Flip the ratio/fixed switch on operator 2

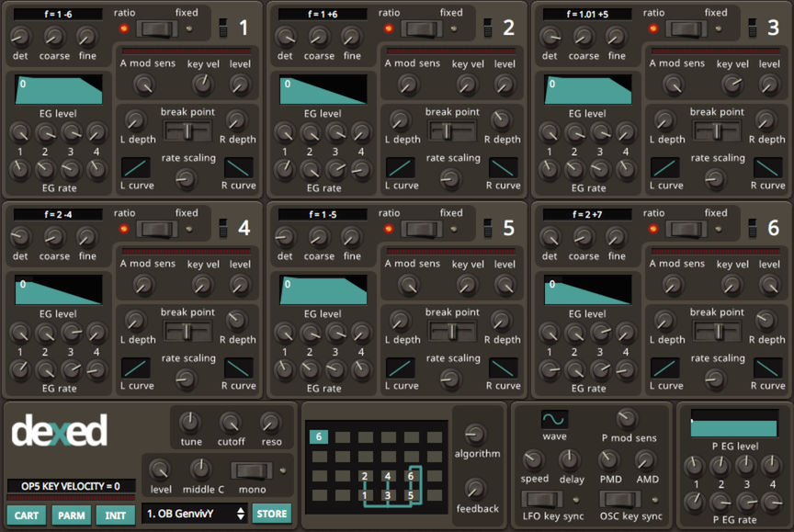click(x=422, y=28)
